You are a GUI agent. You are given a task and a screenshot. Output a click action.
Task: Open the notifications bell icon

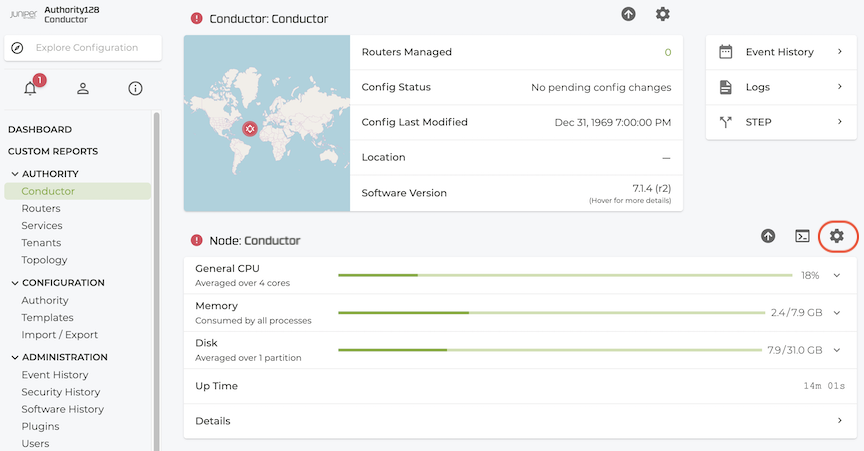click(30, 88)
